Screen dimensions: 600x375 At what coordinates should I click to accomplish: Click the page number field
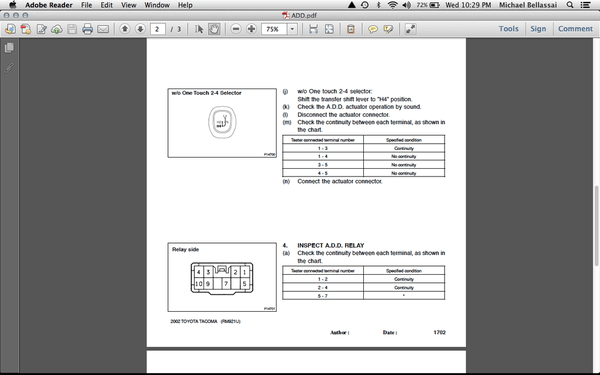[x=158, y=29]
